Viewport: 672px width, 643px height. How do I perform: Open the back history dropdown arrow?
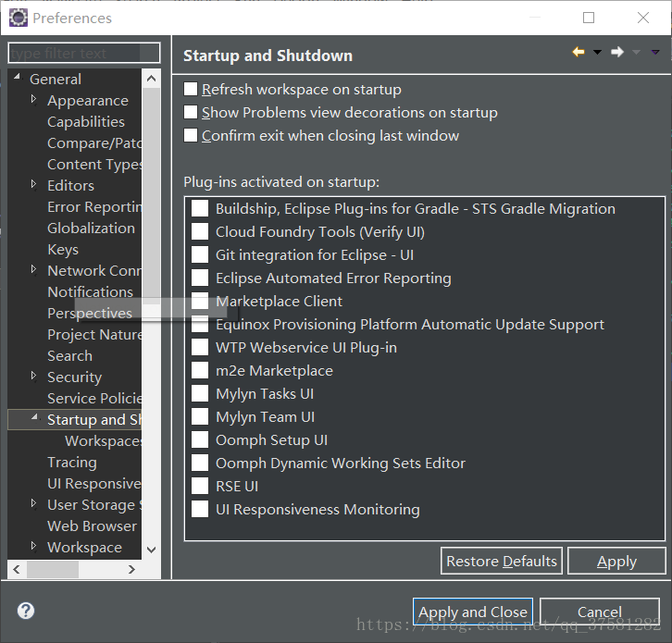(597, 52)
